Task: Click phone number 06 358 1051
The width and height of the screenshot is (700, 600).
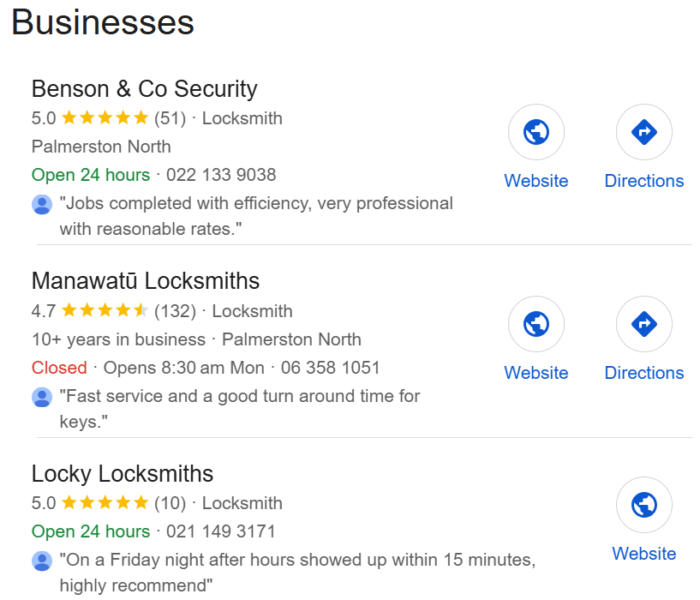Action: point(329,368)
